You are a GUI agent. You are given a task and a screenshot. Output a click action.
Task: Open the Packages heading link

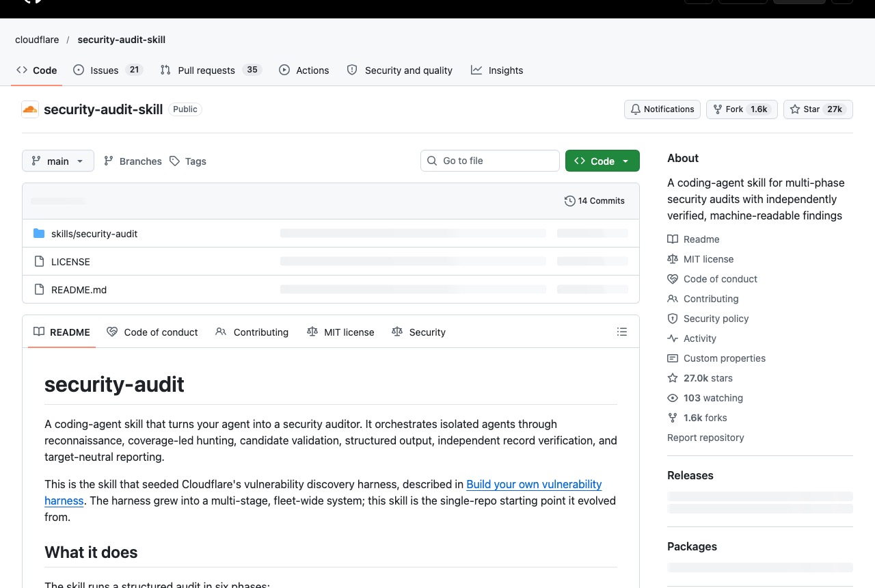coord(692,546)
